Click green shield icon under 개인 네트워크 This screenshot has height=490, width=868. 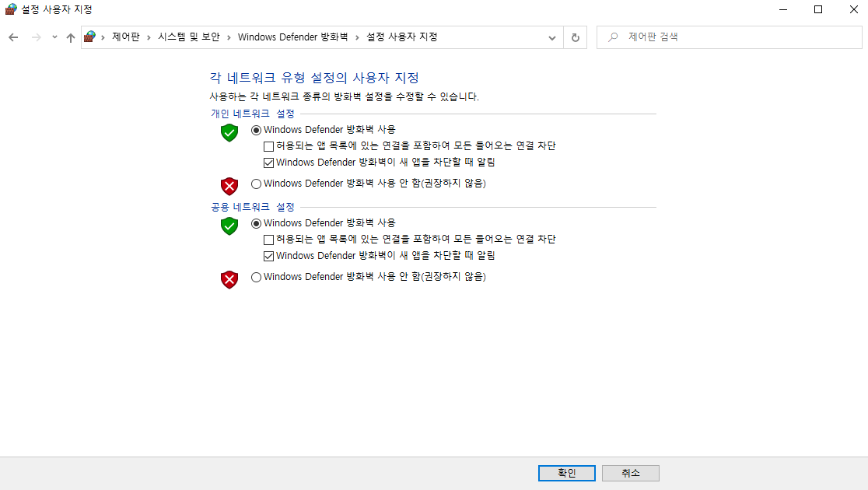229,133
